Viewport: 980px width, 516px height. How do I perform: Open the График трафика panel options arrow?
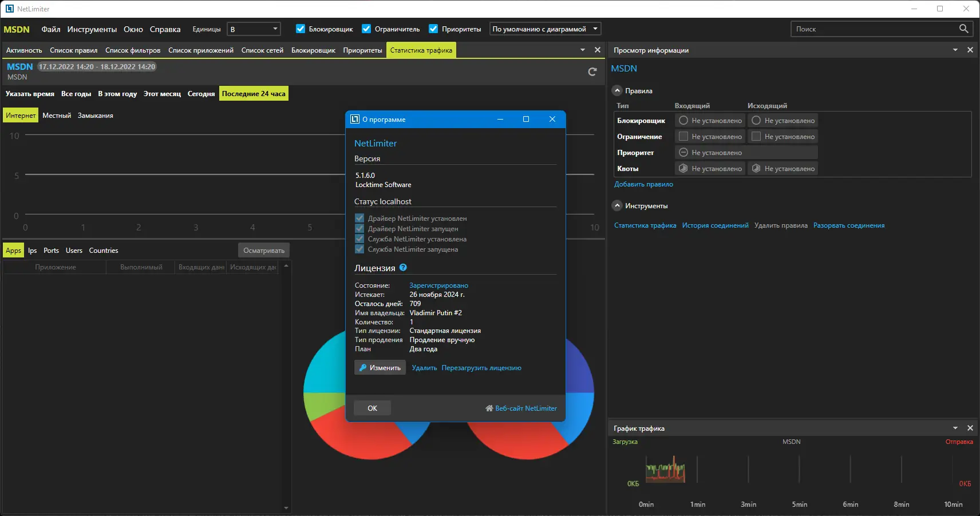[955, 428]
